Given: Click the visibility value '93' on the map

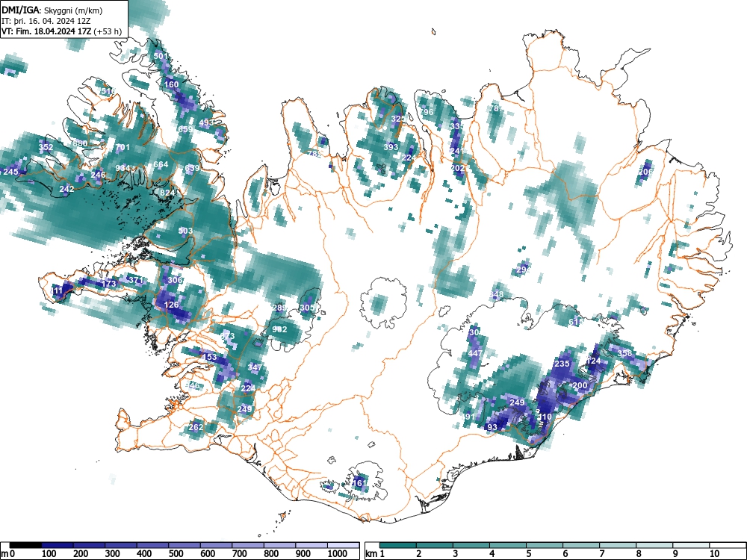Looking at the screenshot, I should click(492, 427).
